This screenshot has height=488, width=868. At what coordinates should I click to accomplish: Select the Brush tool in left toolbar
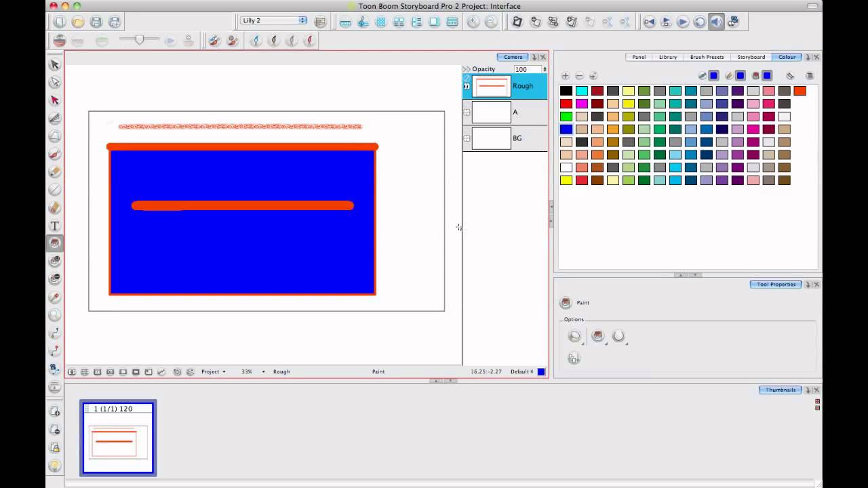(x=55, y=155)
